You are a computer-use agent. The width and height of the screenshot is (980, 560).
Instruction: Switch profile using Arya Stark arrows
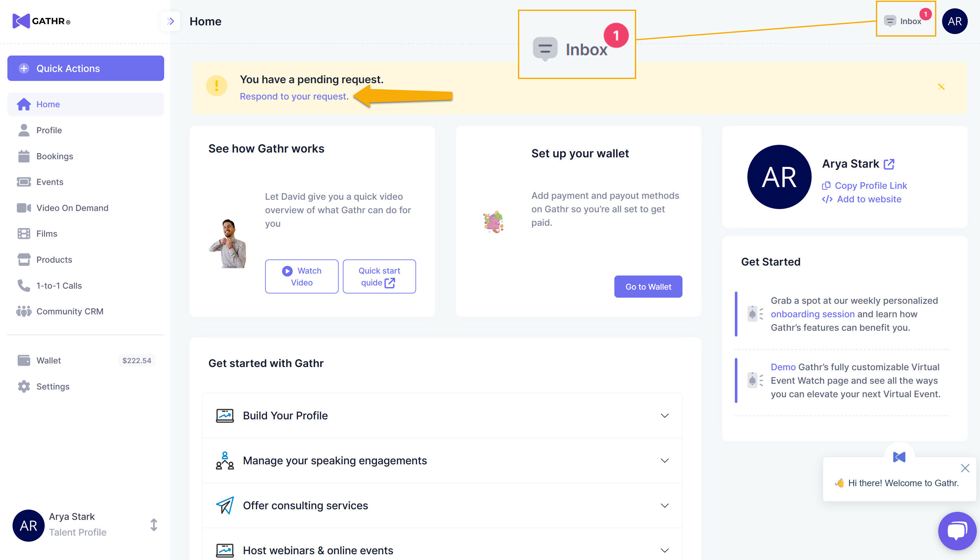[154, 525]
